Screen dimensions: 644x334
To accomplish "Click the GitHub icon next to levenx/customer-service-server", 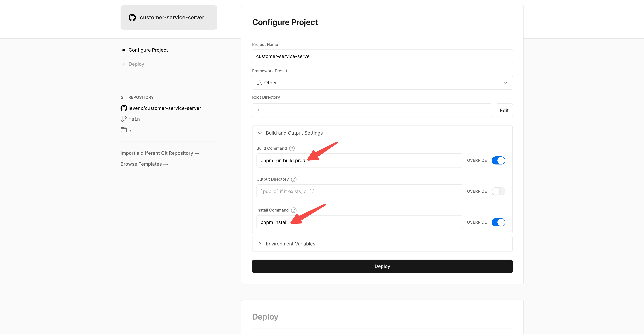I will point(124,108).
